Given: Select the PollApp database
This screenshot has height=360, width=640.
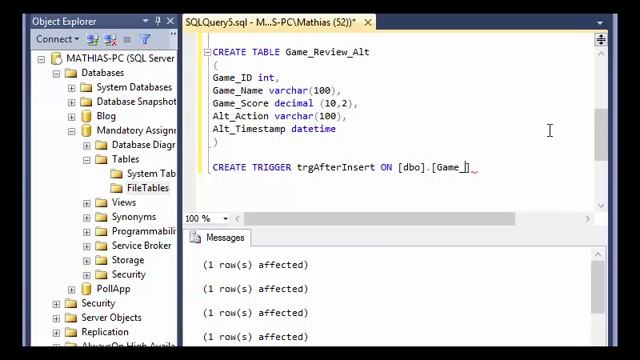Looking at the screenshot, I should click(113, 289).
